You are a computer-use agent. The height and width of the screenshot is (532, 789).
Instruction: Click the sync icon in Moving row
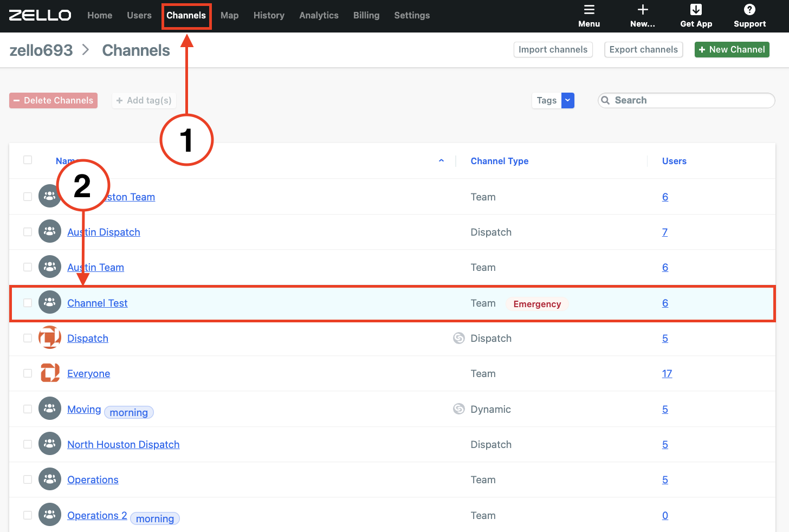click(x=459, y=409)
